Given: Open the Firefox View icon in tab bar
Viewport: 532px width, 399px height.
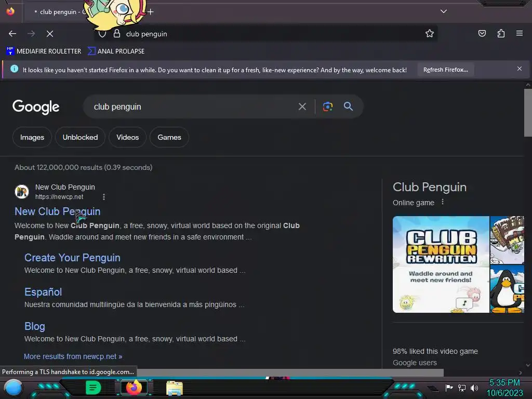Looking at the screenshot, I should pos(10,11).
